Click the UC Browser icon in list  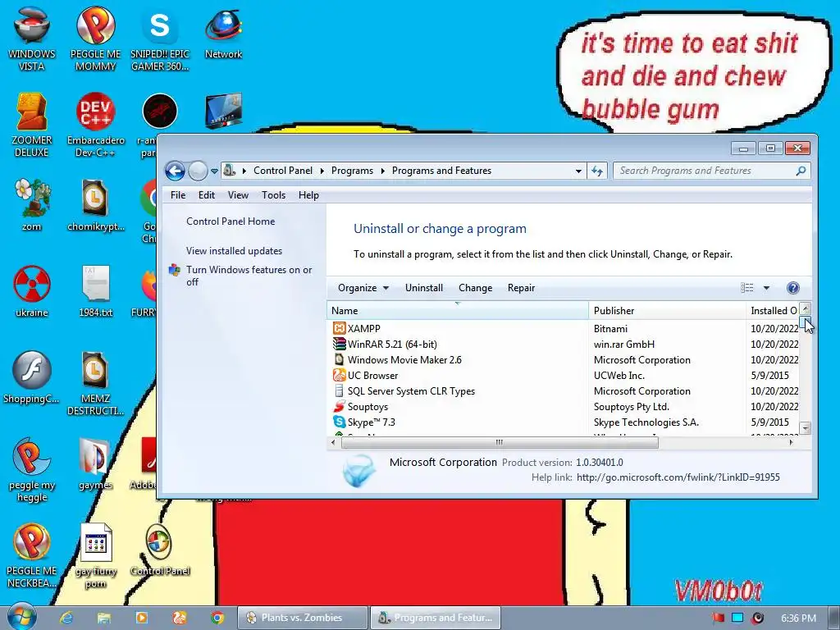339,375
